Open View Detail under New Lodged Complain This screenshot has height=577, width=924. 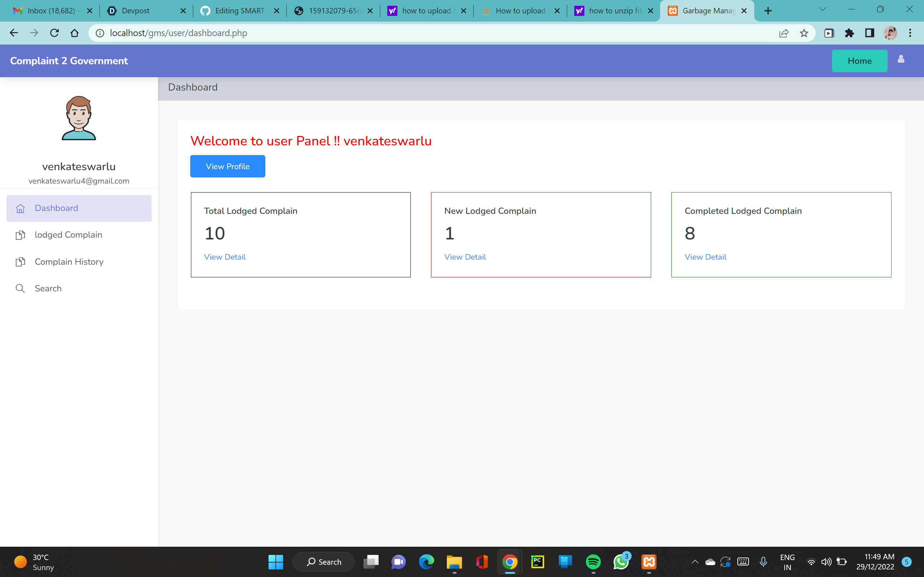pos(465,257)
